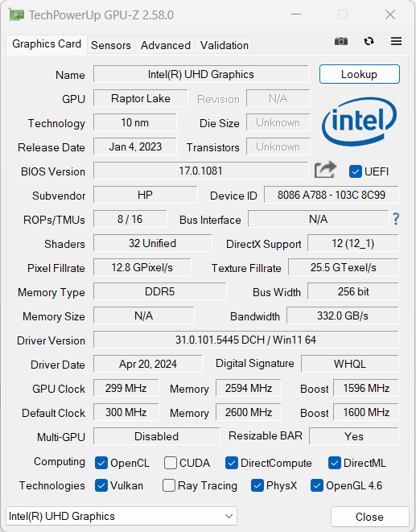The width and height of the screenshot is (416, 532).
Task: Click the Bus Interface question mark
Action: [x=396, y=219]
